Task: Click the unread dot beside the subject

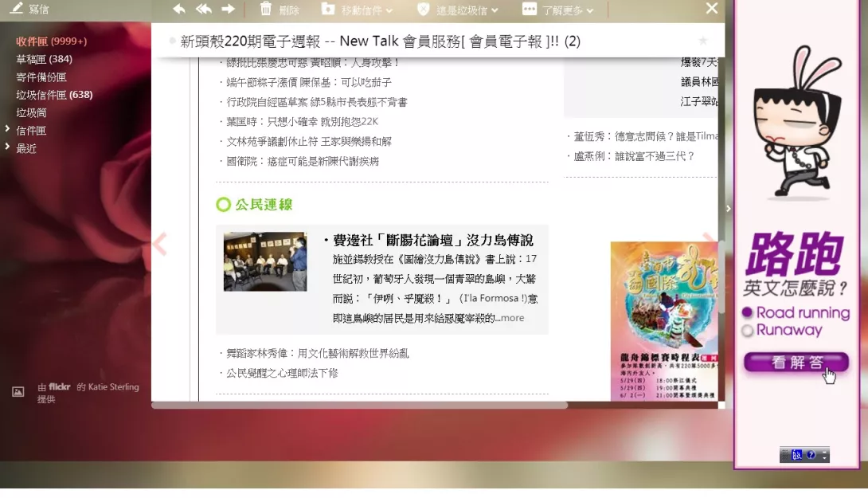Action: pos(172,41)
